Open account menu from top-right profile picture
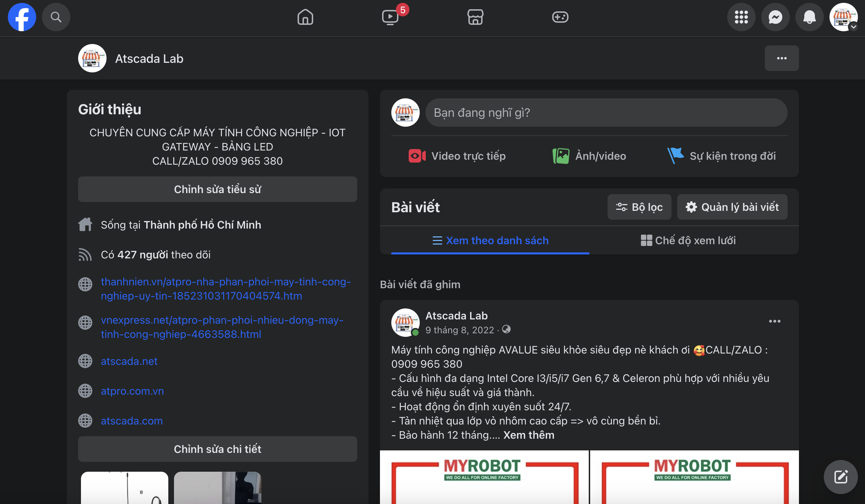This screenshot has height=504, width=865. 843,17
